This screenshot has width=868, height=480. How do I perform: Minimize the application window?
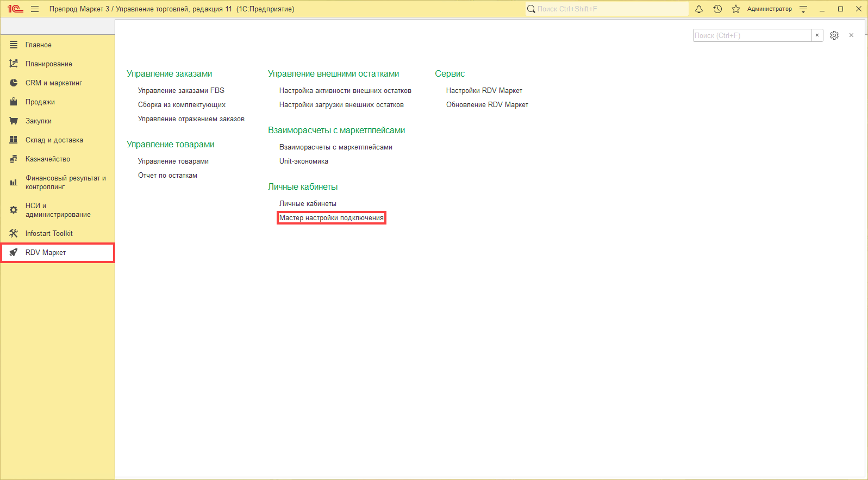click(822, 9)
